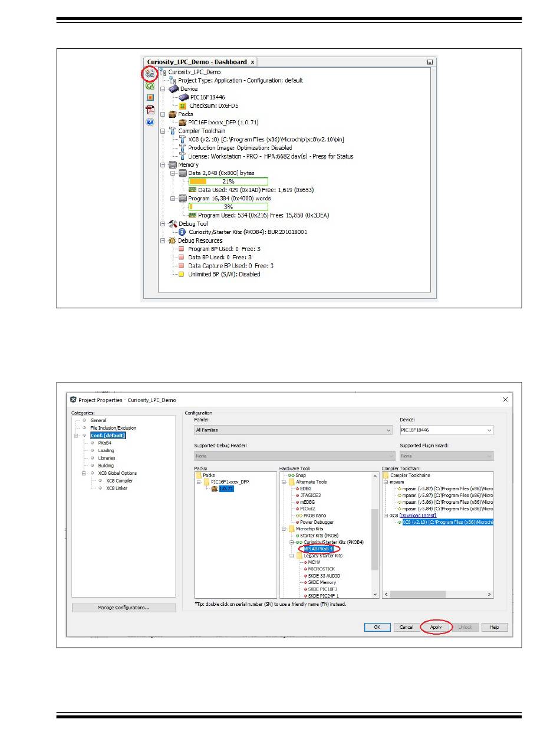The width and height of the screenshot is (560, 739).
Task: Open the XC8 Compiler category
Action: pos(120,481)
